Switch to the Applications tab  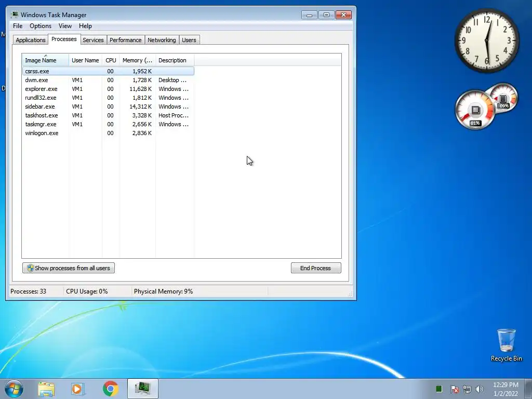[31, 39]
